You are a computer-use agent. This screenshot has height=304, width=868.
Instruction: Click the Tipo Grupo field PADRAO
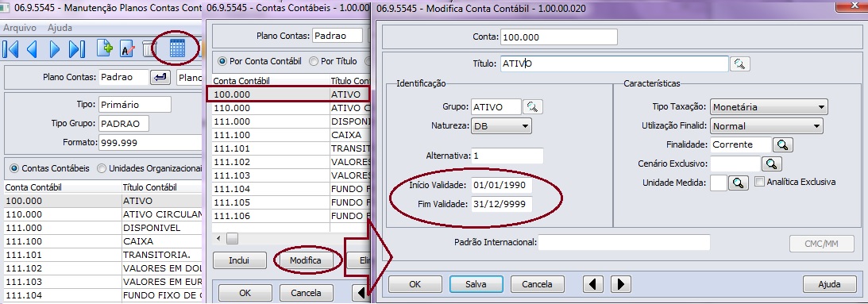pyautogui.click(x=124, y=124)
